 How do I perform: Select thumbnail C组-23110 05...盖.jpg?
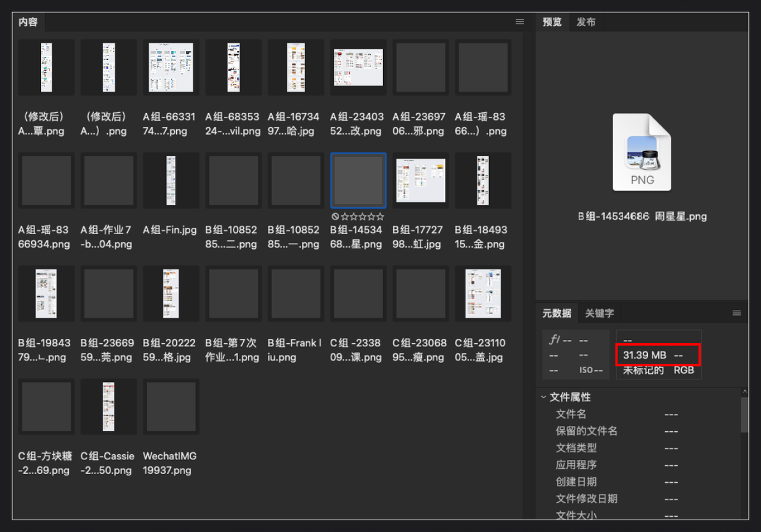(x=483, y=293)
